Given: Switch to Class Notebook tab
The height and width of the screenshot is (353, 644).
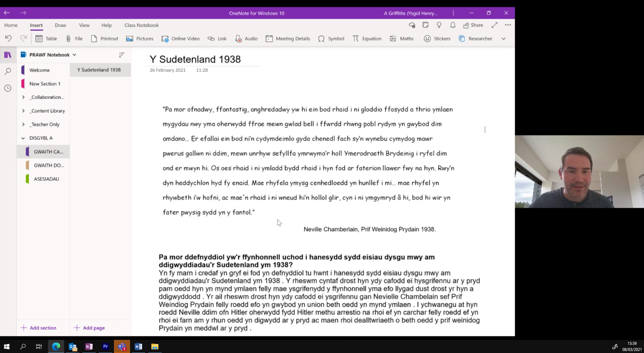Looking at the screenshot, I should (x=142, y=25).
